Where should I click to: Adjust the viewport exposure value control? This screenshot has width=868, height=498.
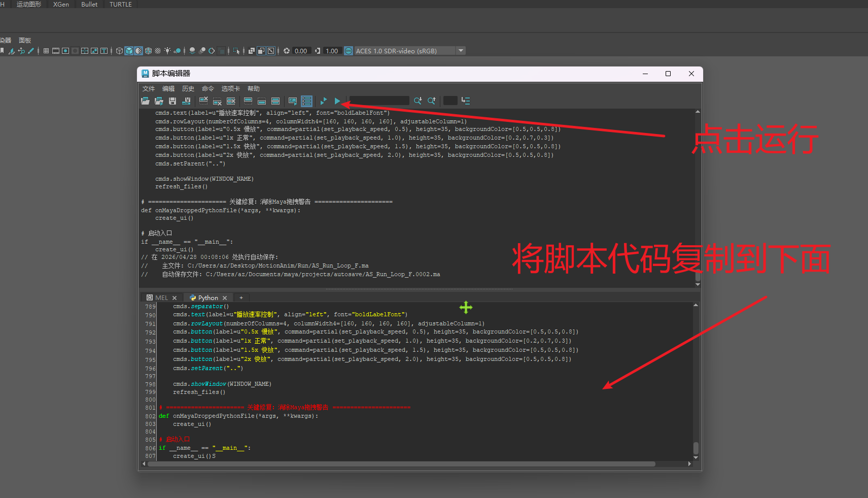(x=300, y=50)
